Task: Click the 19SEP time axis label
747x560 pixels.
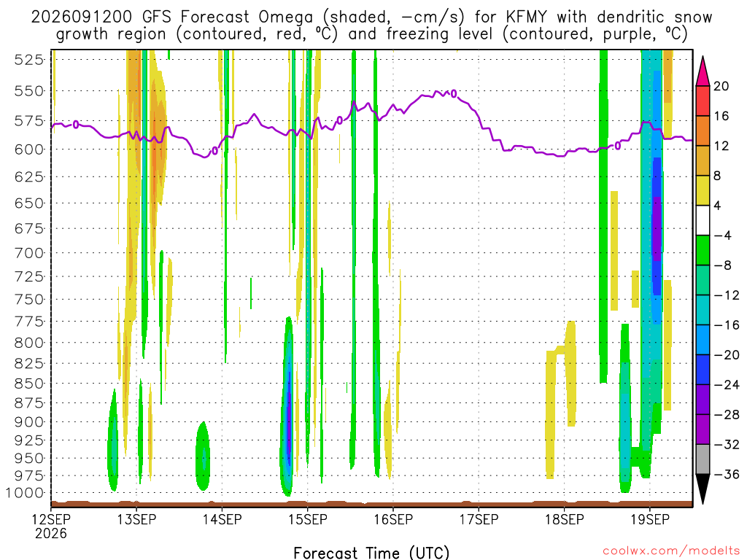Action: [x=650, y=519]
